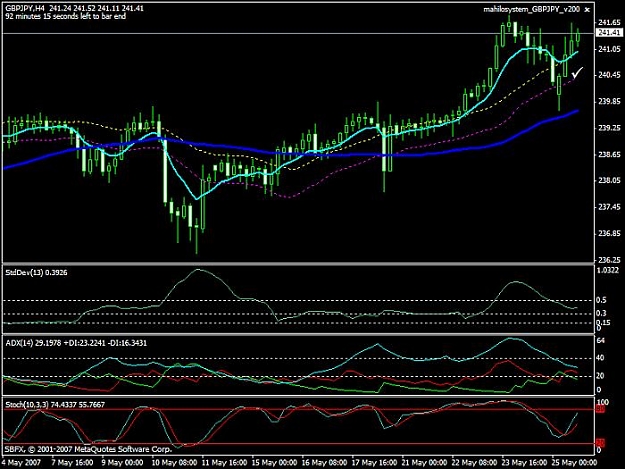Select the white check mark on chart
Viewport: 625px width, 469px height.
click(x=577, y=73)
